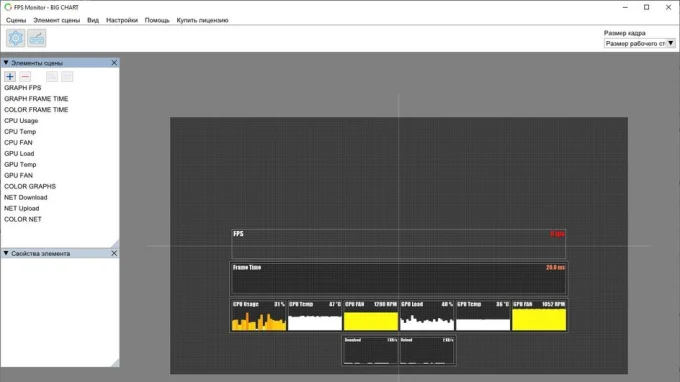Click the GPU Temp graph widget on canvas

coord(483,316)
